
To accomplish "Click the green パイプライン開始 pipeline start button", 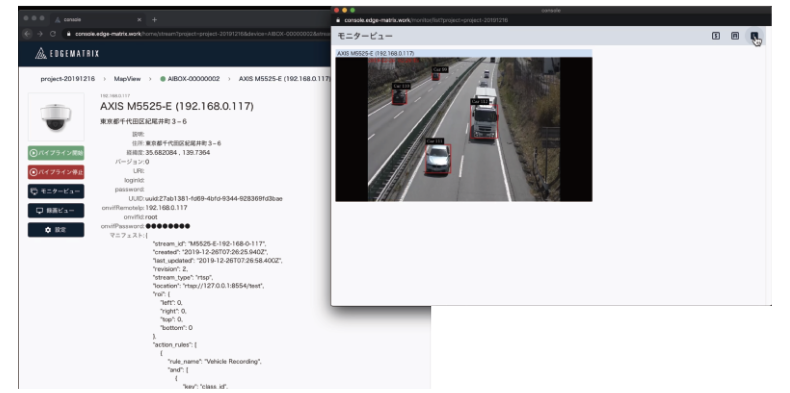I will (56, 153).
